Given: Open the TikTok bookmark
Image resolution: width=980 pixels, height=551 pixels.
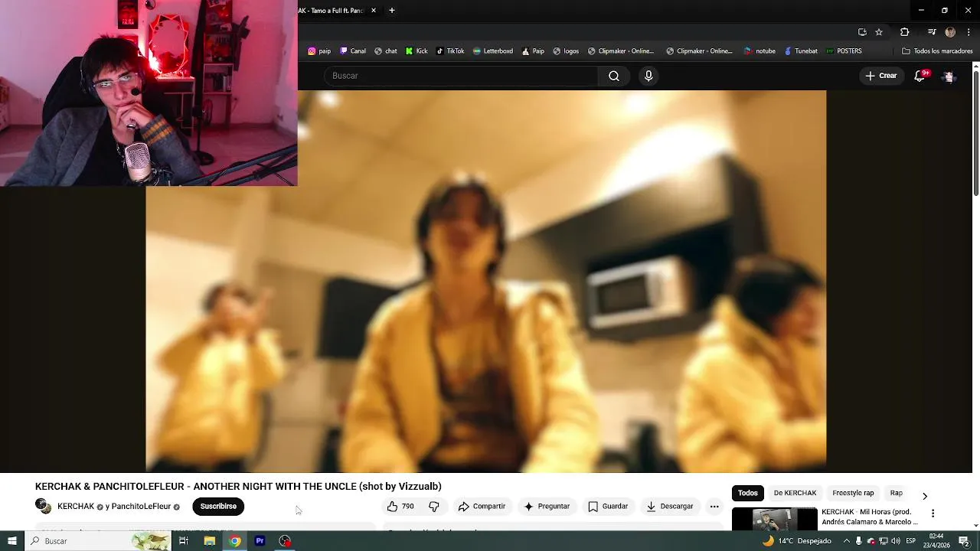Looking at the screenshot, I should coord(450,51).
